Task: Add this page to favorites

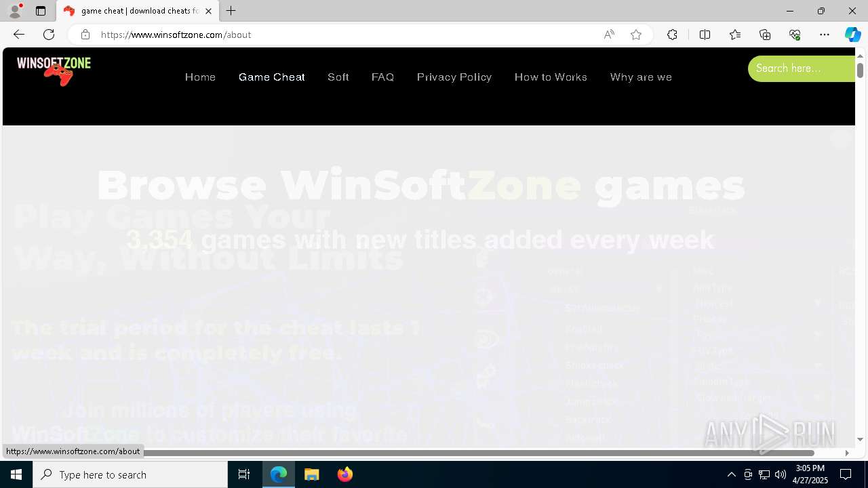Action: pos(636,35)
